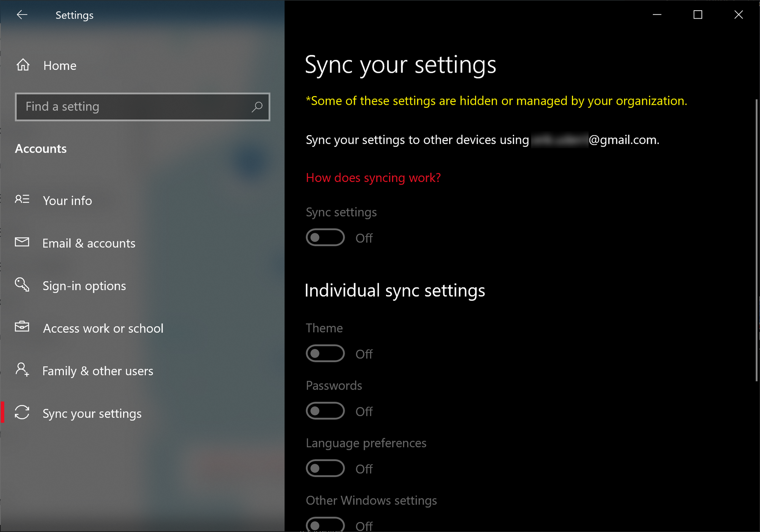Click the Individual sync settings heading

(x=395, y=290)
